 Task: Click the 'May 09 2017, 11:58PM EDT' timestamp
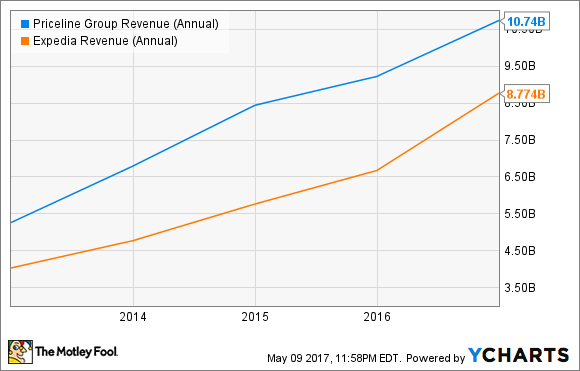[334, 358]
